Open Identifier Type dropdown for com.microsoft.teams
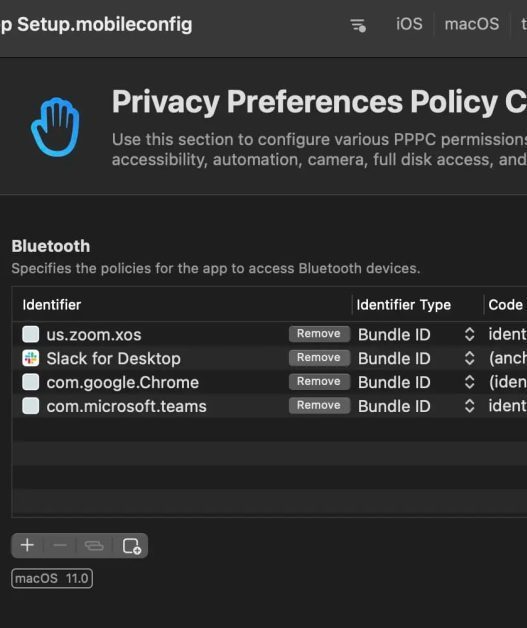The width and height of the screenshot is (527, 628). coord(469,407)
